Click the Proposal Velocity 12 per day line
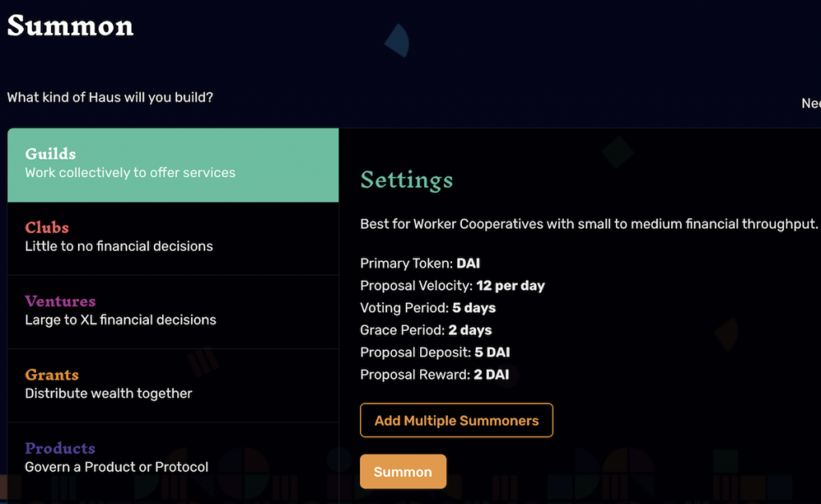Viewport: 821px width, 504px height. click(x=452, y=285)
